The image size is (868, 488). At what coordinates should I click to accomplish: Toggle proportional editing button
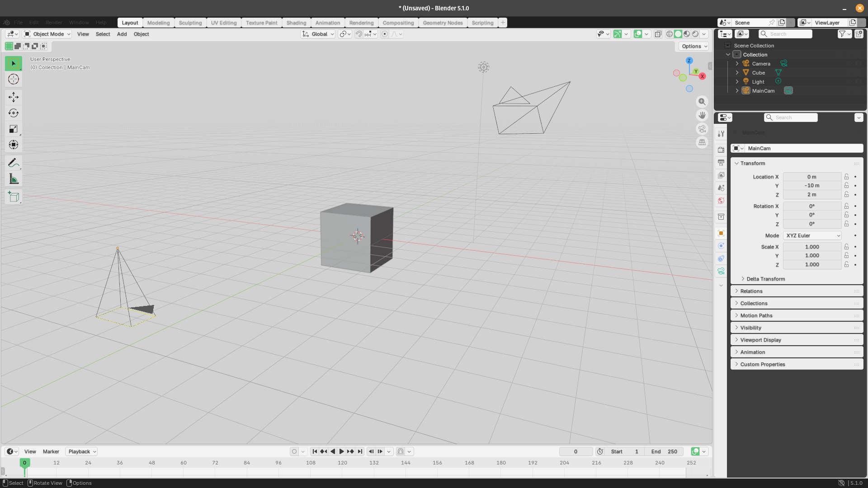(x=385, y=34)
